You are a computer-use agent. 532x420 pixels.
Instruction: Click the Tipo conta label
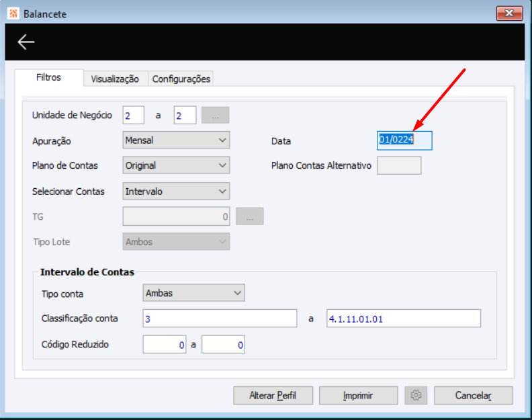[62, 294]
